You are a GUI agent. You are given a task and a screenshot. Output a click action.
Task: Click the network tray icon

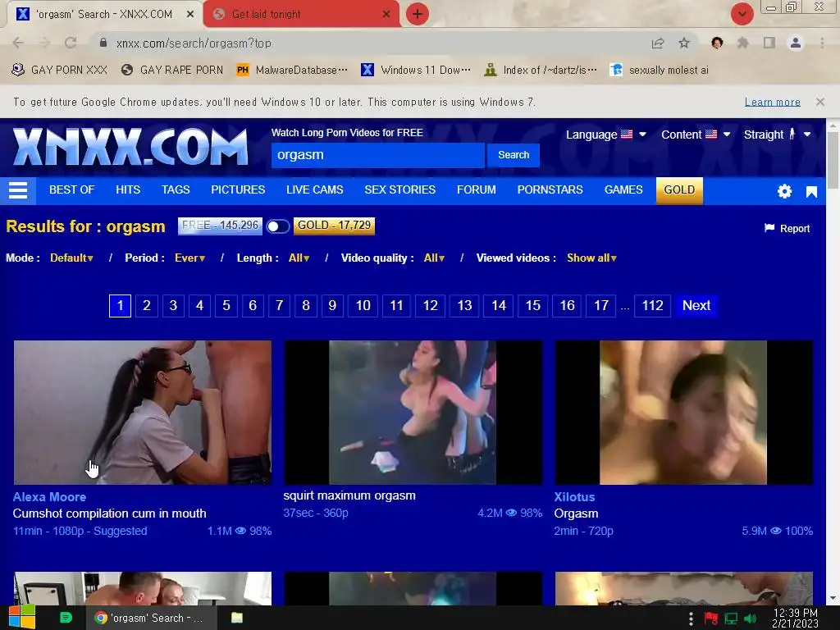pos(731,619)
